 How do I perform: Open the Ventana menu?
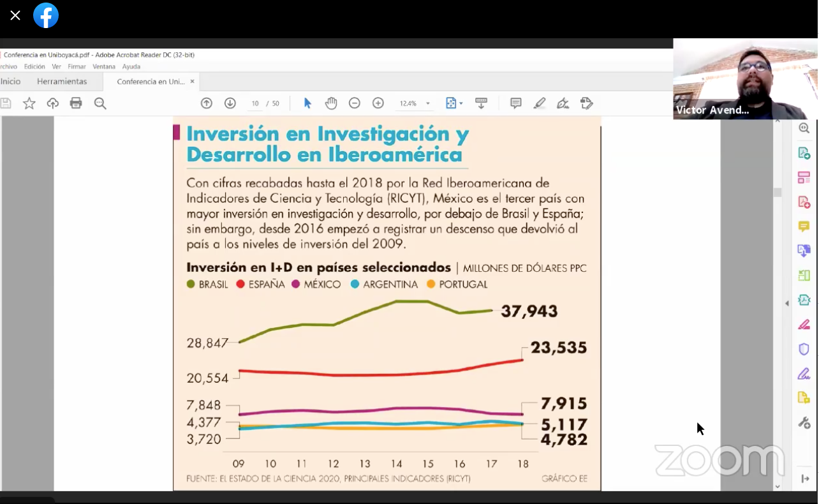[x=104, y=66]
